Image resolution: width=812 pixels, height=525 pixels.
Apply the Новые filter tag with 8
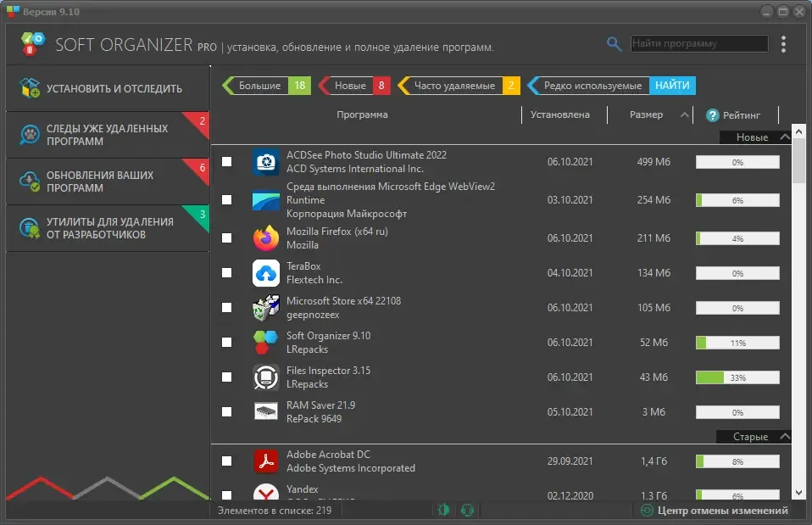(x=354, y=86)
